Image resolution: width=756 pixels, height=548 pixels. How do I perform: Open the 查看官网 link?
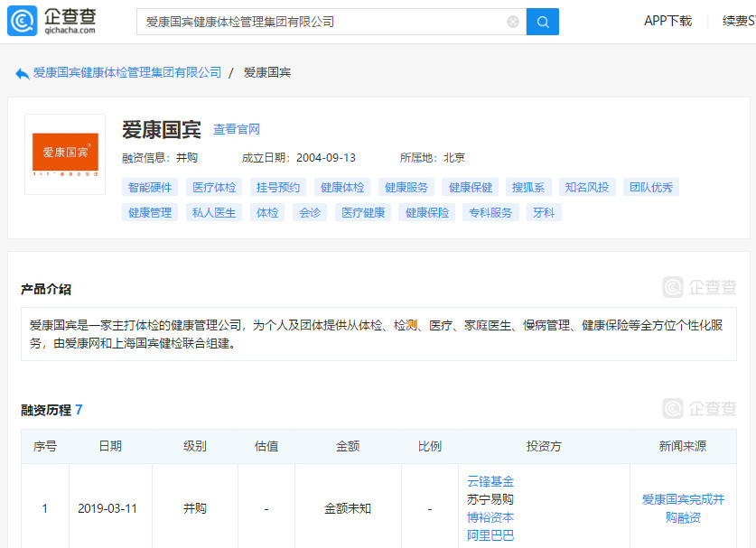237,129
